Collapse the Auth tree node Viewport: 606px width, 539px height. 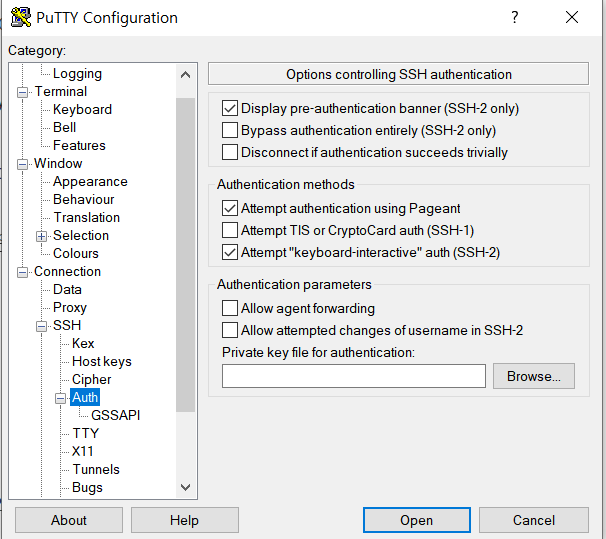(60, 398)
